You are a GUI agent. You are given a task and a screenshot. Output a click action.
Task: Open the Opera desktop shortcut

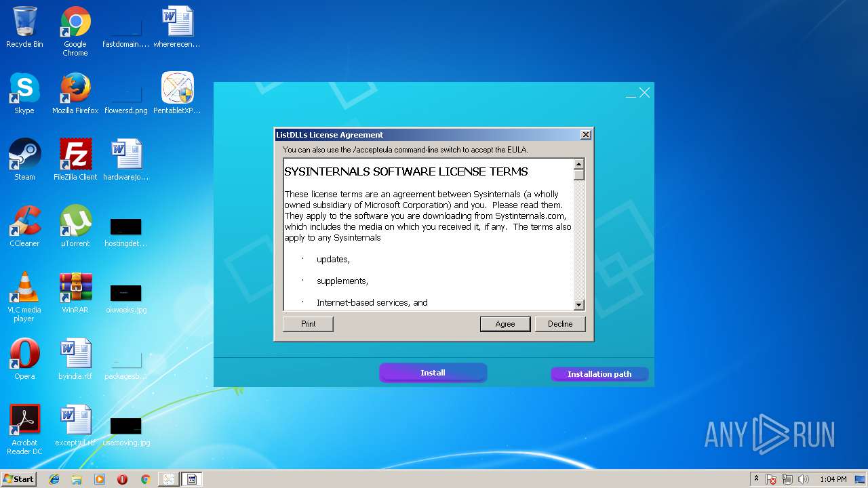tap(24, 359)
